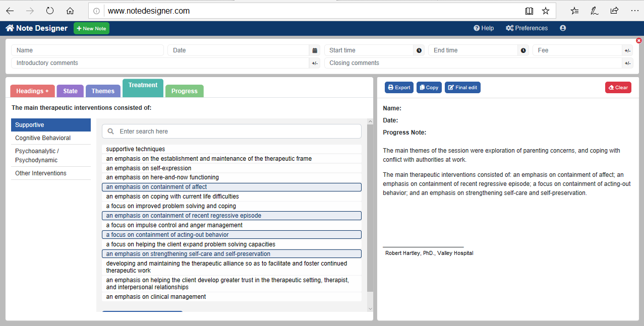The width and height of the screenshot is (644, 326).
Task: Clear the note with the red button
Action: click(x=618, y=88)
